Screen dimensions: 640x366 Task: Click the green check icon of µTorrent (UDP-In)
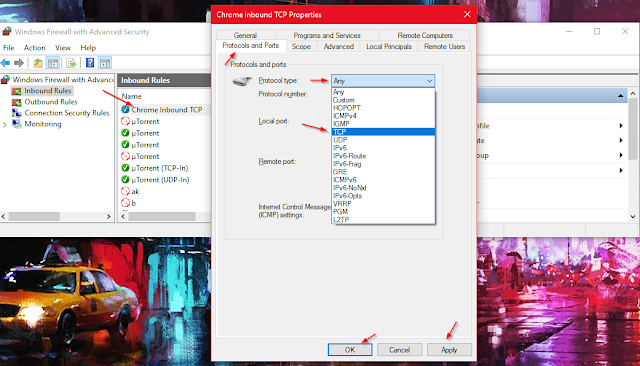point(125,180)
